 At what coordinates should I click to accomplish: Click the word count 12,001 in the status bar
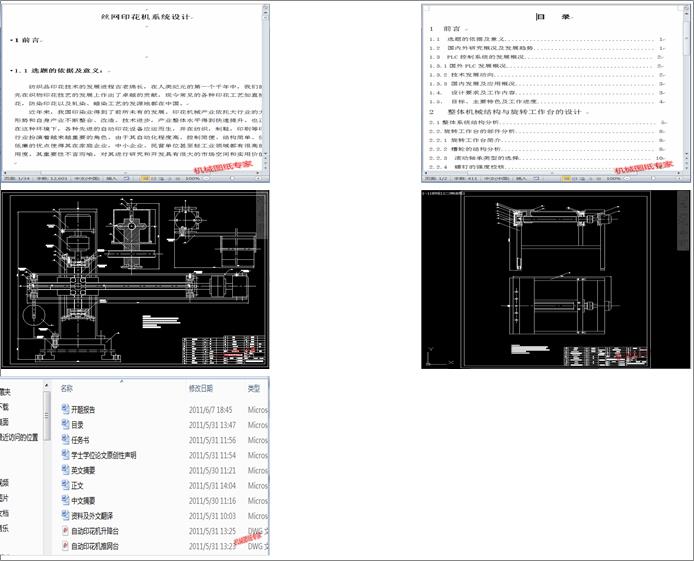(52, 178)
